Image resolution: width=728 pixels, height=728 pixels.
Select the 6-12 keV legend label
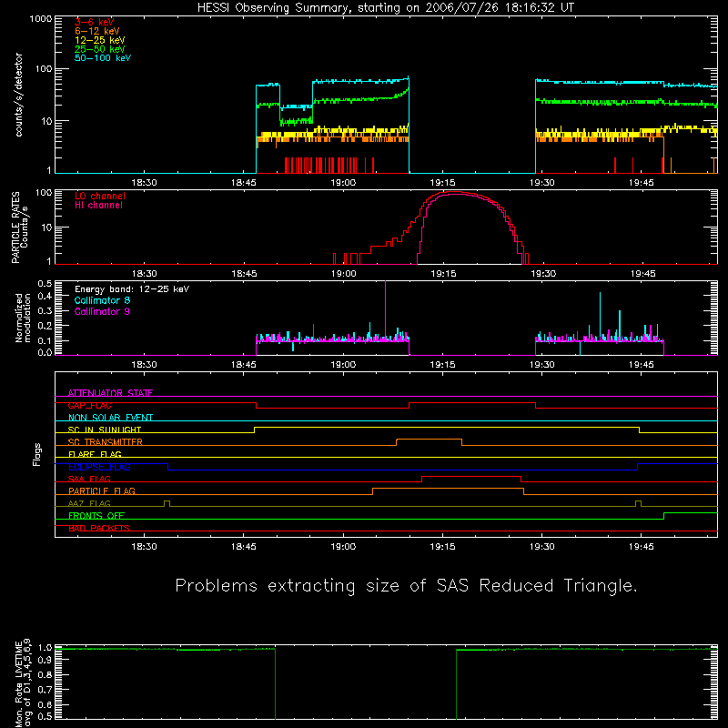coord(97,31)
